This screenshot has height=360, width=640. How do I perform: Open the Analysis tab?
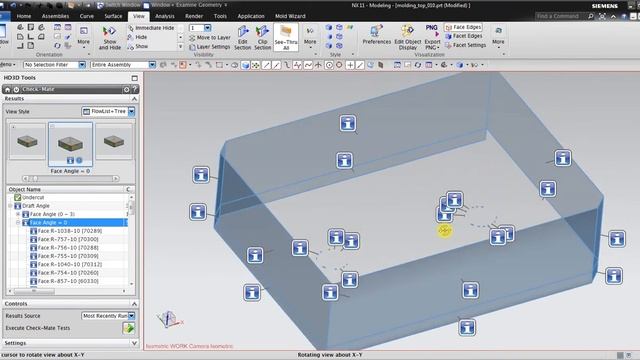pos(165,16)
